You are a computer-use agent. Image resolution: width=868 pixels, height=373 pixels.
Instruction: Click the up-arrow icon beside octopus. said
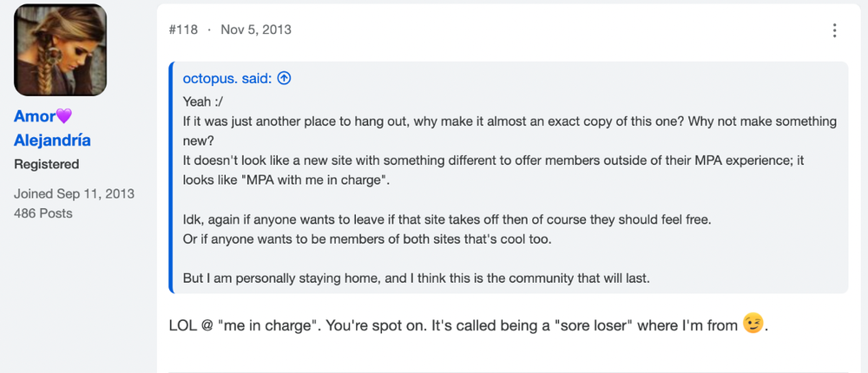point(284,79)
